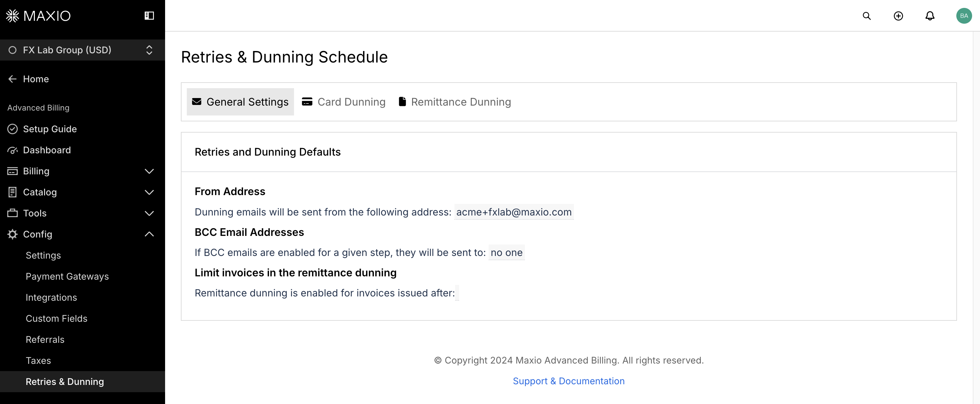Click the plus circle create icon
980x404 pixels.
pyautogui.click(x=898, y=15)
